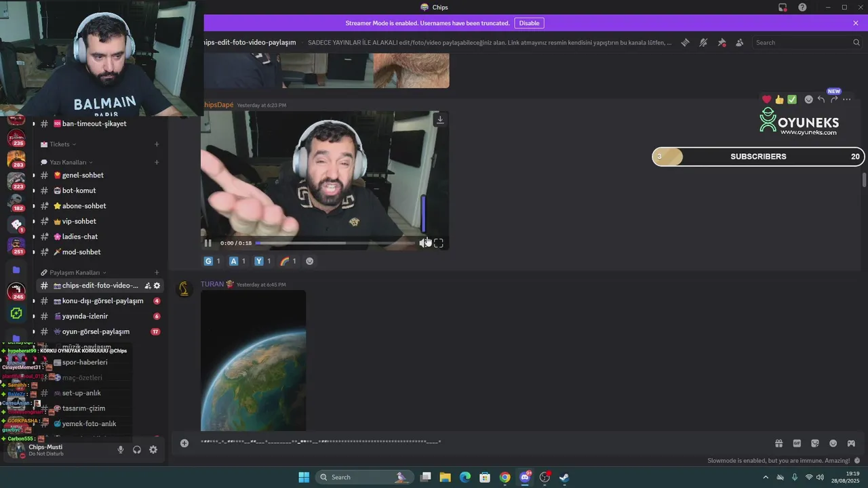The width and height of the screenshot is (868, 488).
Task: Open the oyun-görsel-paylaşım channel
Action: pyautogui.click(x=100, y=331)
